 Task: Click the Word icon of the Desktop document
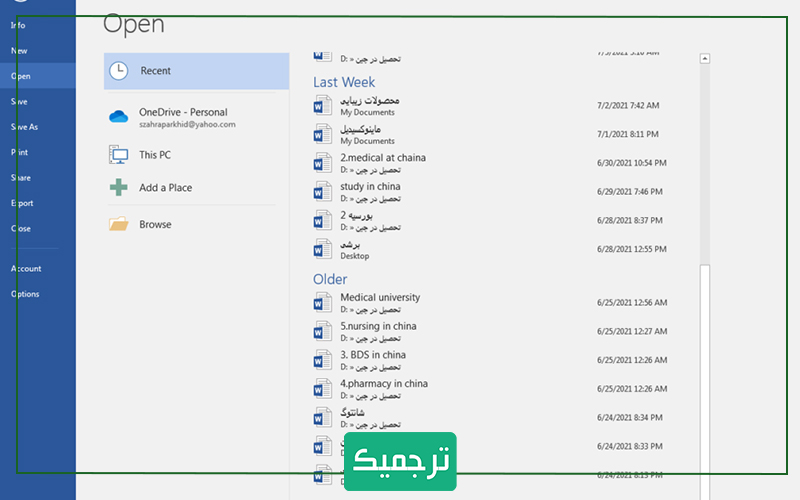pos(322,249)
